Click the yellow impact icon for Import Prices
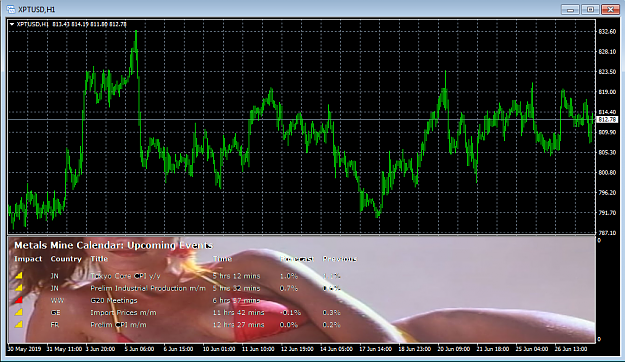 [x=19, y=312]
